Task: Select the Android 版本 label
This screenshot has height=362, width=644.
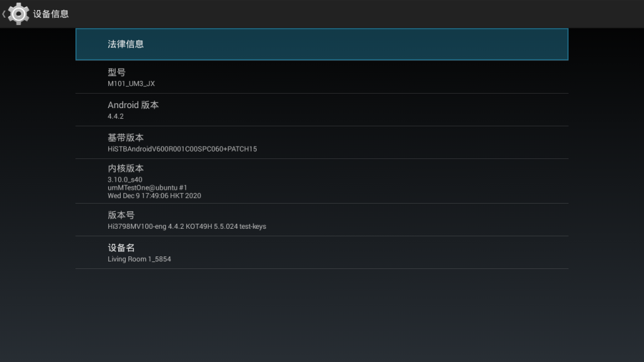Action: point(133,105)
